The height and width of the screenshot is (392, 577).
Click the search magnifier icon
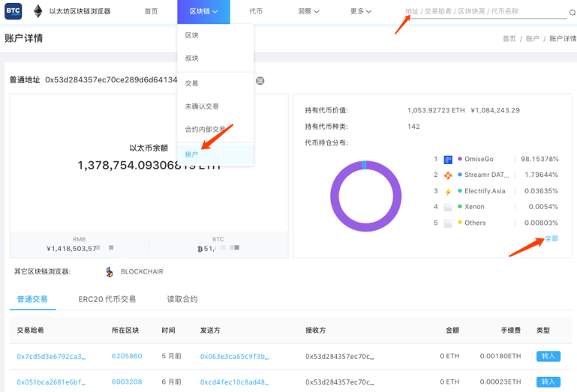click(x=572, y=13)
